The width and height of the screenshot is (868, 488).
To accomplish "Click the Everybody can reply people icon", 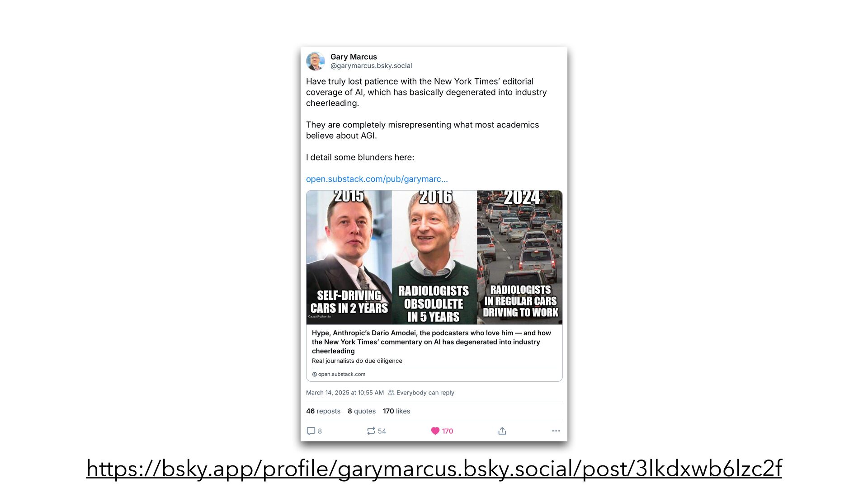I will 391,393.
